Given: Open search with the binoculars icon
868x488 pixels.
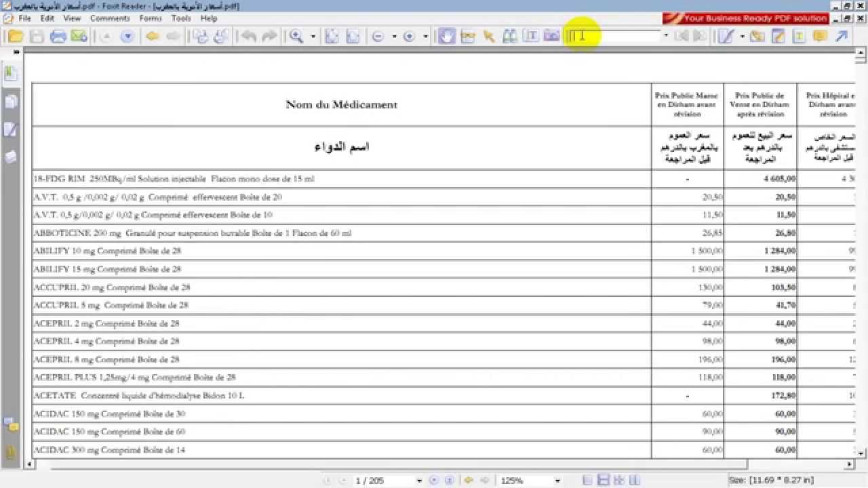Looking at the screenshot, I should pyautogui.click(x=510, y=37).
